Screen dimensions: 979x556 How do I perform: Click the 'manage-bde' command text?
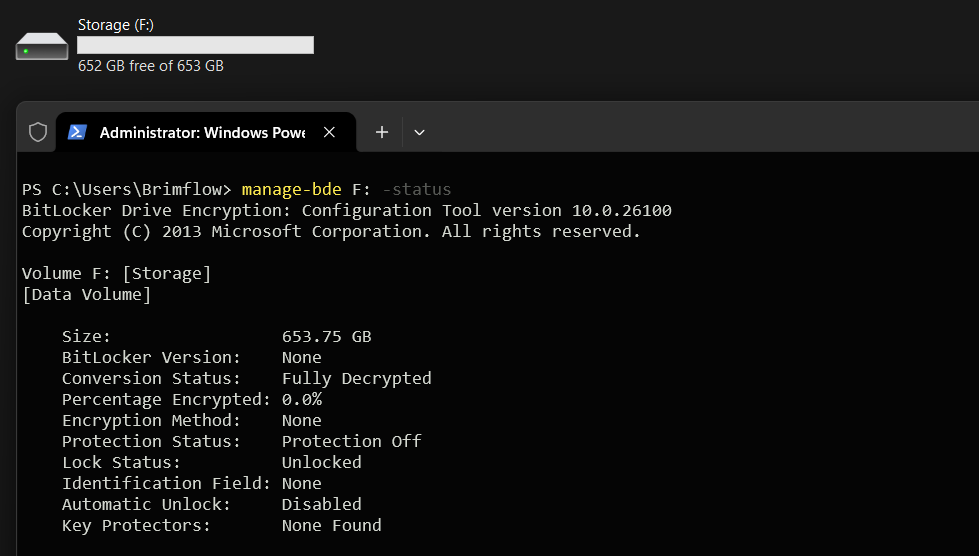coord(292,190)
